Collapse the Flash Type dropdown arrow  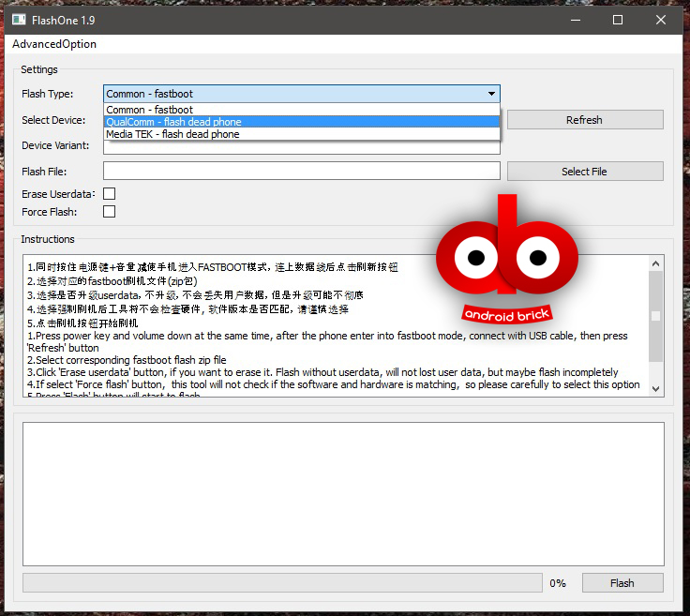coord(491,94)
